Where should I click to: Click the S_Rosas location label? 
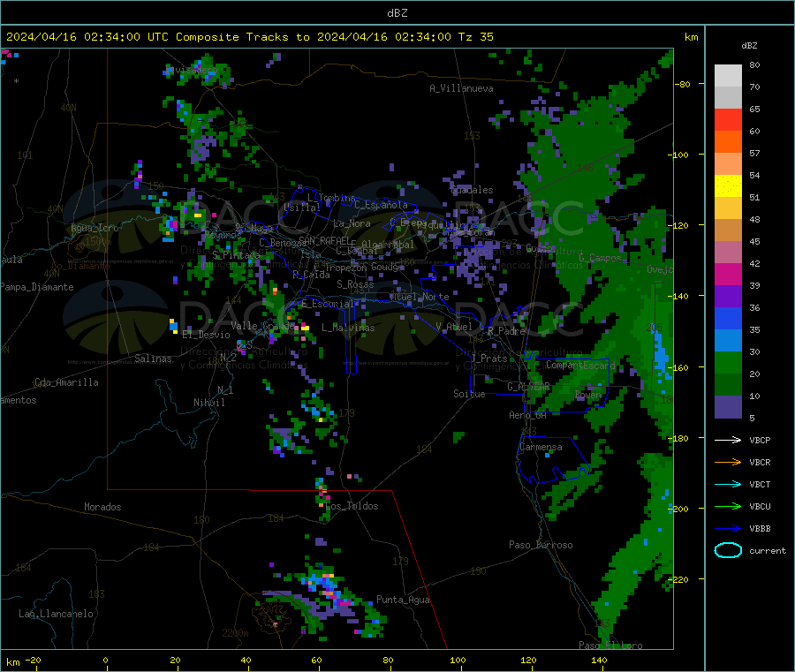click(355, 284)
